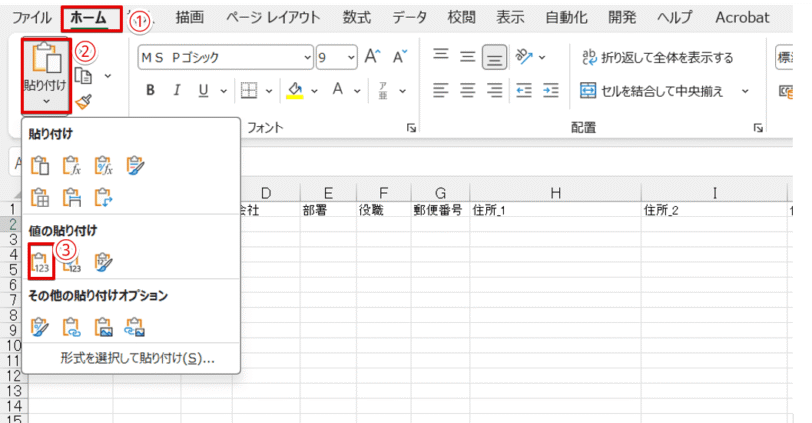Increase font size with the large A icon

372,56
